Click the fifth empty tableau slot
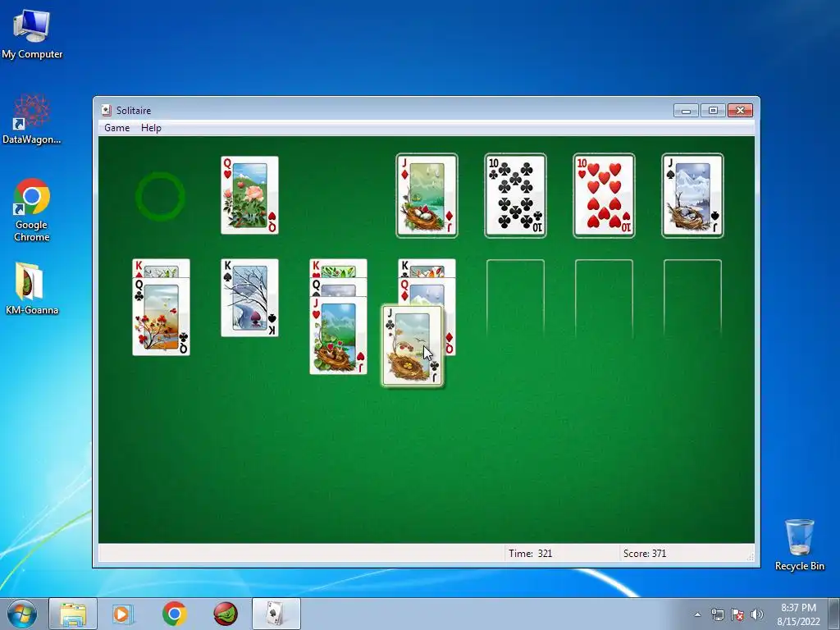 (x=515, y=299)
